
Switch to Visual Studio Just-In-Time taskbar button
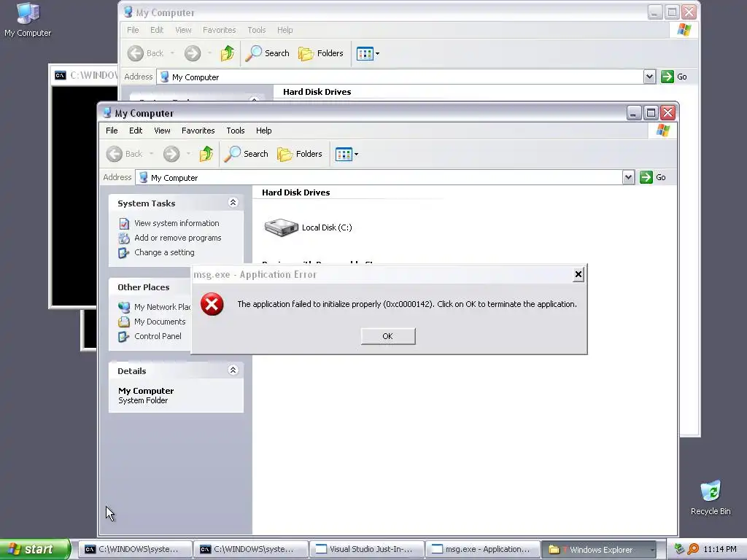click(366, 550)
